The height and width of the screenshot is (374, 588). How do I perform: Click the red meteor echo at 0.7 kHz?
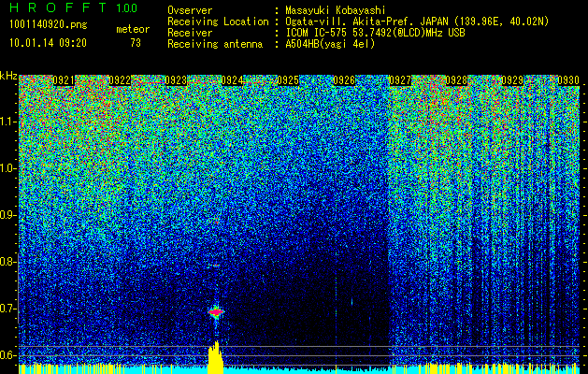point(216,311)
